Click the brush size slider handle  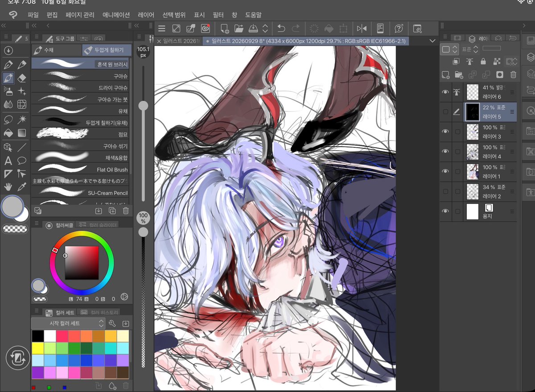pyautogui.click(x=143, y=106)
